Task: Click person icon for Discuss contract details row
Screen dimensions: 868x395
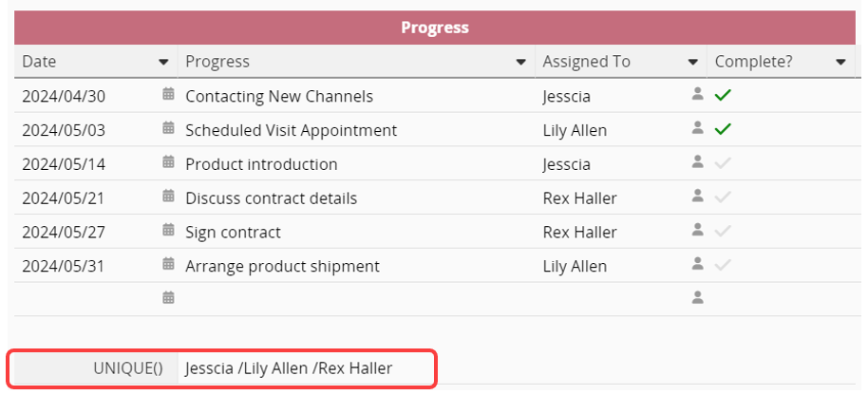Action: tap(698, 197)
